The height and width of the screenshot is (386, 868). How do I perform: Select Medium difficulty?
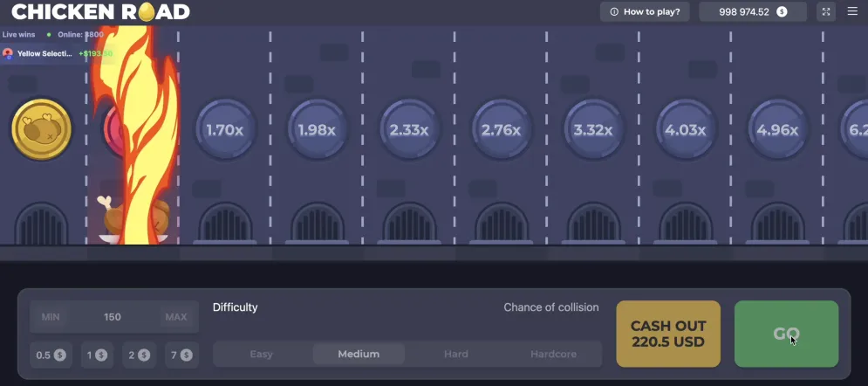tap(359, 354)
